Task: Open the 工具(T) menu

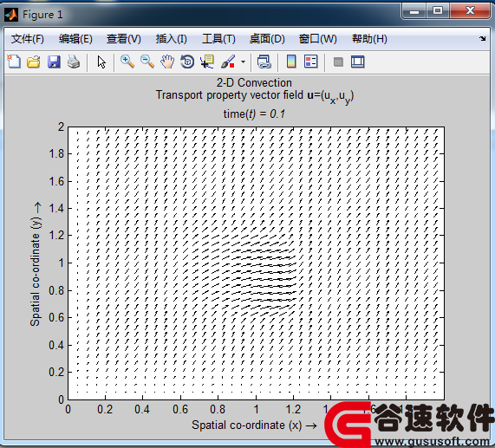Action: tap(218, 39)
